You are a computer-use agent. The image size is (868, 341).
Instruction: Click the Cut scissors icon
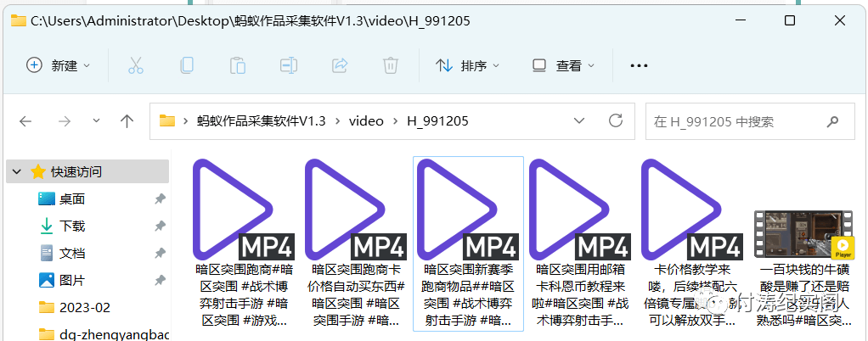[136, 65]
